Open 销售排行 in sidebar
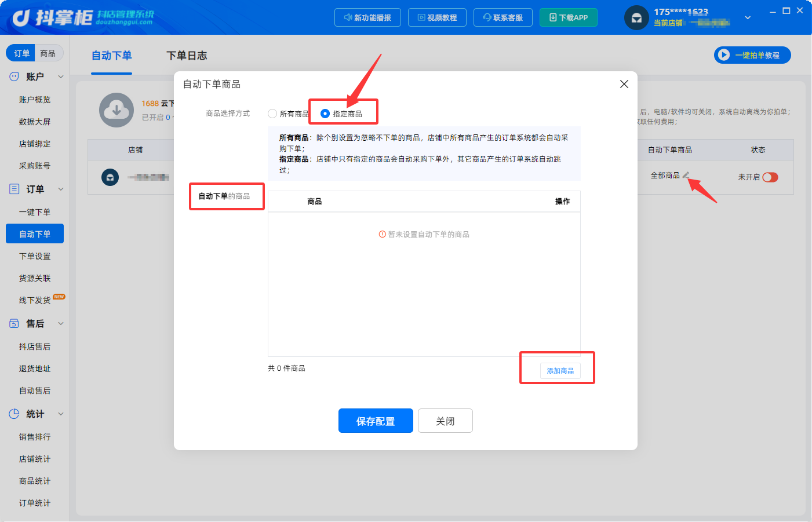 pyautogui.click(x=35, y=437)
